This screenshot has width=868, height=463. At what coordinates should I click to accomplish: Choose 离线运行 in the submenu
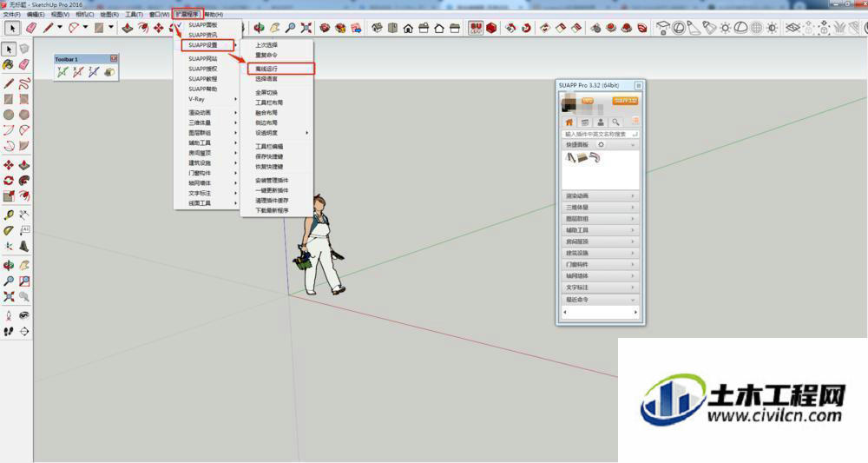coord(281,69)
